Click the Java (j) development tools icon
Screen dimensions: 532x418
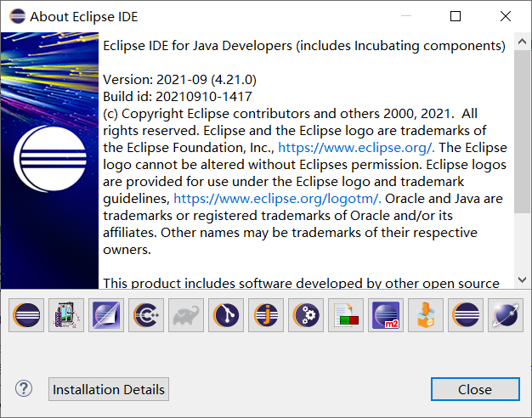tap(266, 315)
